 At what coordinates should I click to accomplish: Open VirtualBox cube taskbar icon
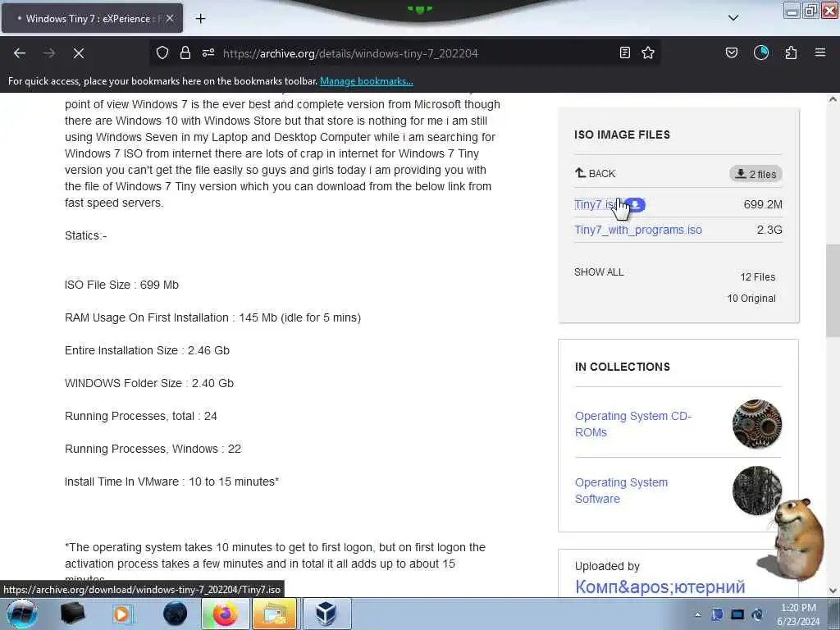[x=326, y=614]
